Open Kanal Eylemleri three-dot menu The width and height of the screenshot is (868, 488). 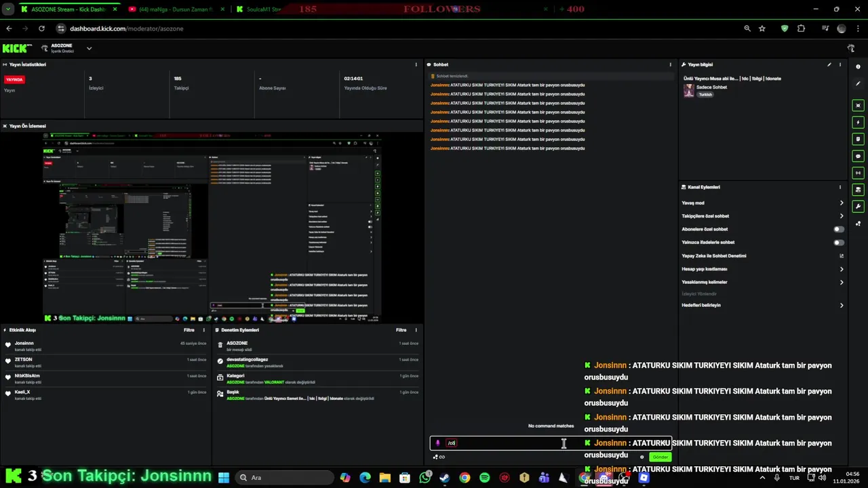840,187
